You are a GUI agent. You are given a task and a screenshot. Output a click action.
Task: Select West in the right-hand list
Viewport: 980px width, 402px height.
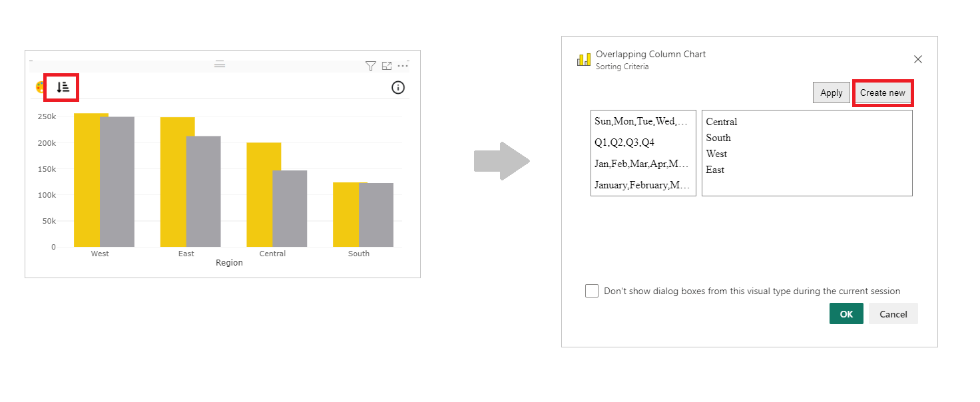pyautogui.click(x=716, y=154)
